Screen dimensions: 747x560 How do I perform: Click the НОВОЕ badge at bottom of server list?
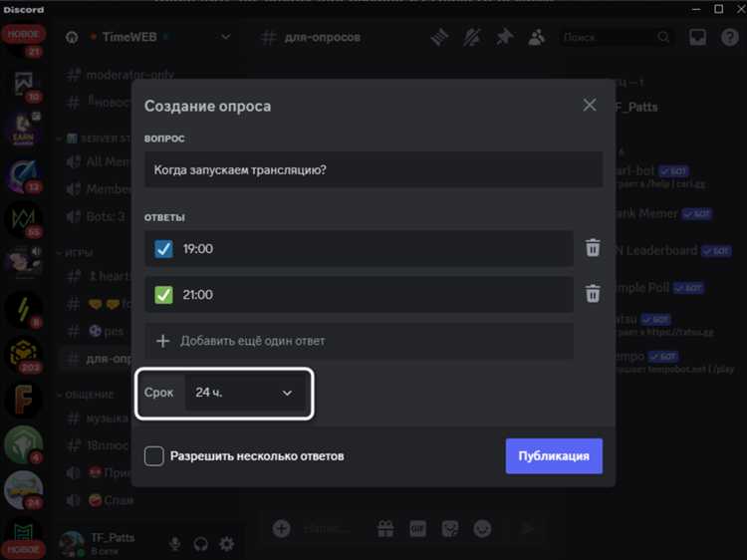(x=23, y=549)
